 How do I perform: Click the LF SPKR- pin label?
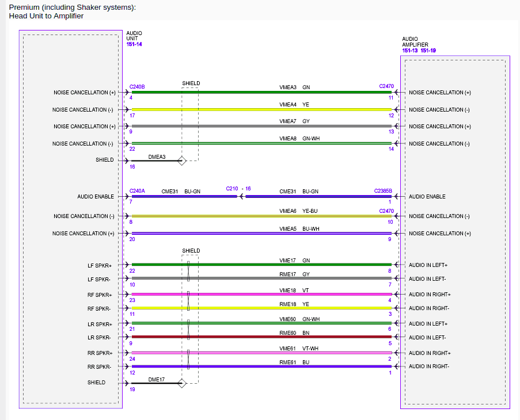pos(99,280)
